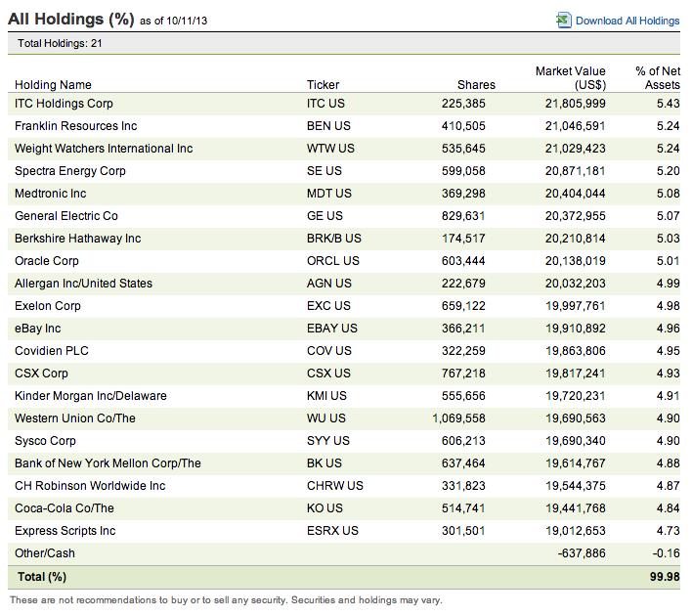Click Oracle Corp holding name
This screenshot has height=616, width=692.
pyautogui.click(x=46, y=261)
